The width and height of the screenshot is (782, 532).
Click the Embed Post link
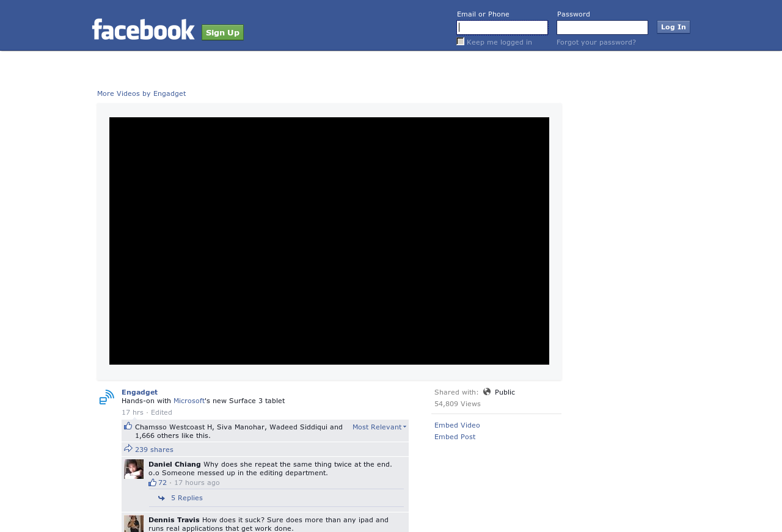(x=455, y=437)
